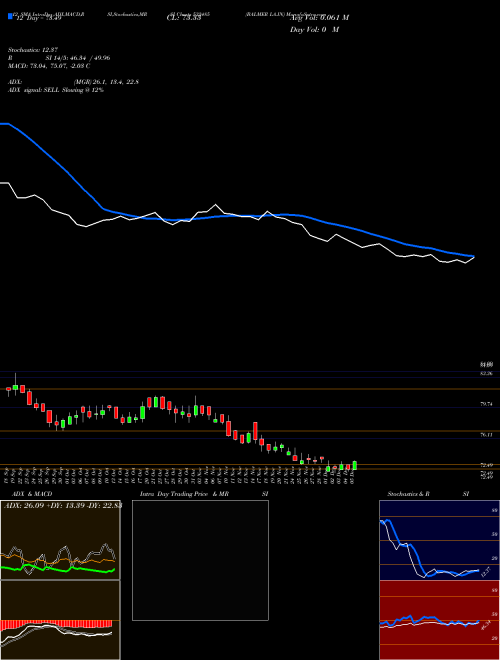Click the "ADX signal: SELL Slowing @ 12%" text
Image resolution: width=500 pixels, height=660 pixels.
[x=56, y=90]
